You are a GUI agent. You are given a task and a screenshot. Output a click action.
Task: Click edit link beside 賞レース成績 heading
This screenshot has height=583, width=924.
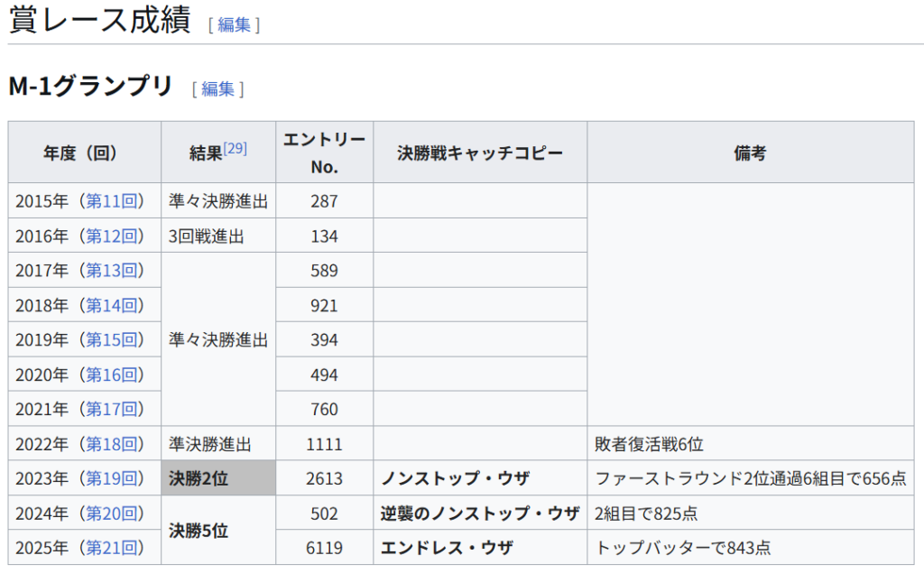(x=234, y=24)
